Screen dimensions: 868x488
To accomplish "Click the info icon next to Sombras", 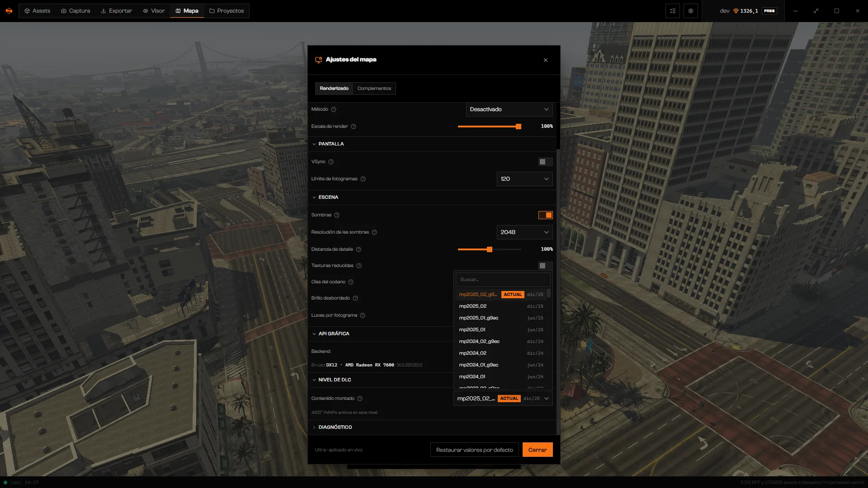I will (337, 215).
